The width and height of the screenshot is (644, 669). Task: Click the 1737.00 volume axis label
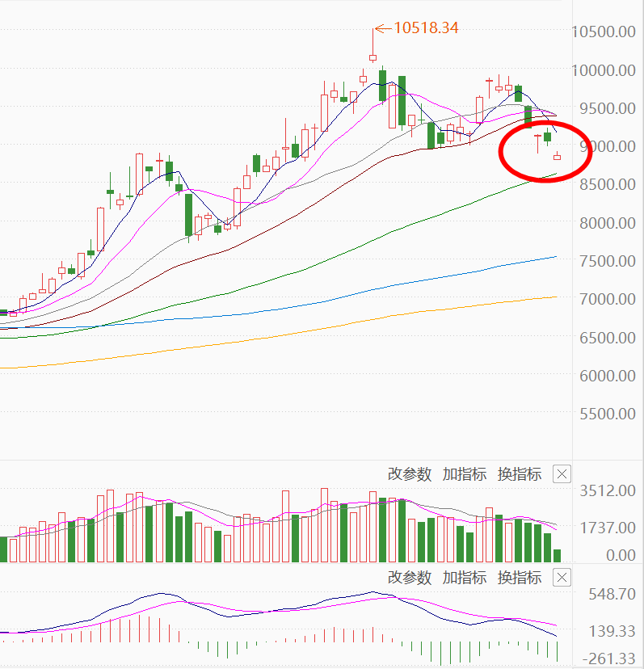[608, 528]
